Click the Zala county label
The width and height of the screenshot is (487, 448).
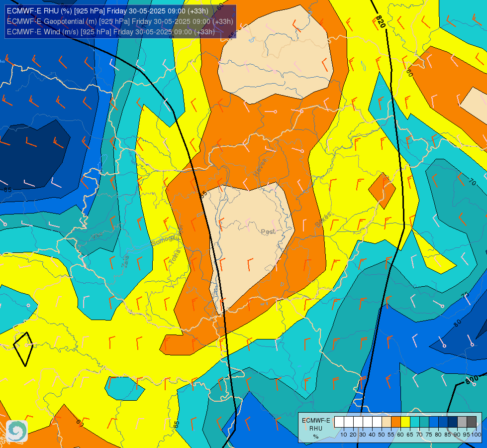[x=125, y=261]
